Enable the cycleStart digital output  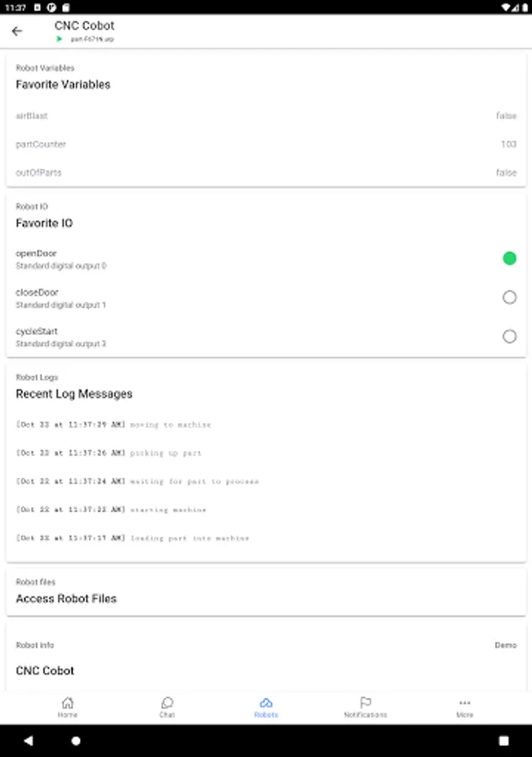509,336
